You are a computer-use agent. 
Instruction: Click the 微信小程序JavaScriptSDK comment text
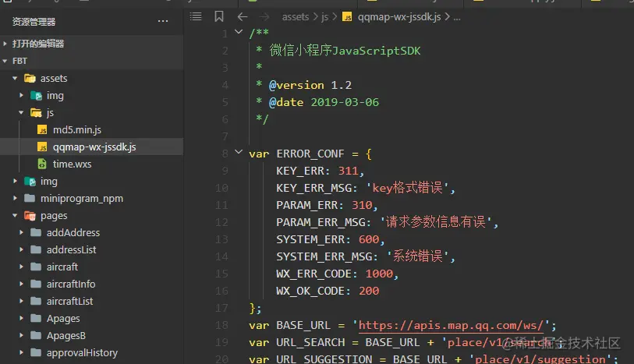click(345, 51)
